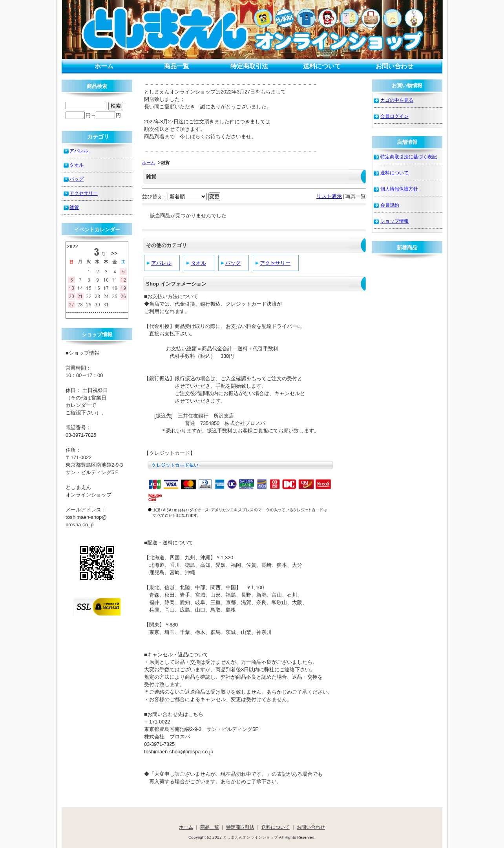This screenshot has width=504, height=848.
Task: Open the 特定商取引法 navigation tab
Action: pos(249,66)
